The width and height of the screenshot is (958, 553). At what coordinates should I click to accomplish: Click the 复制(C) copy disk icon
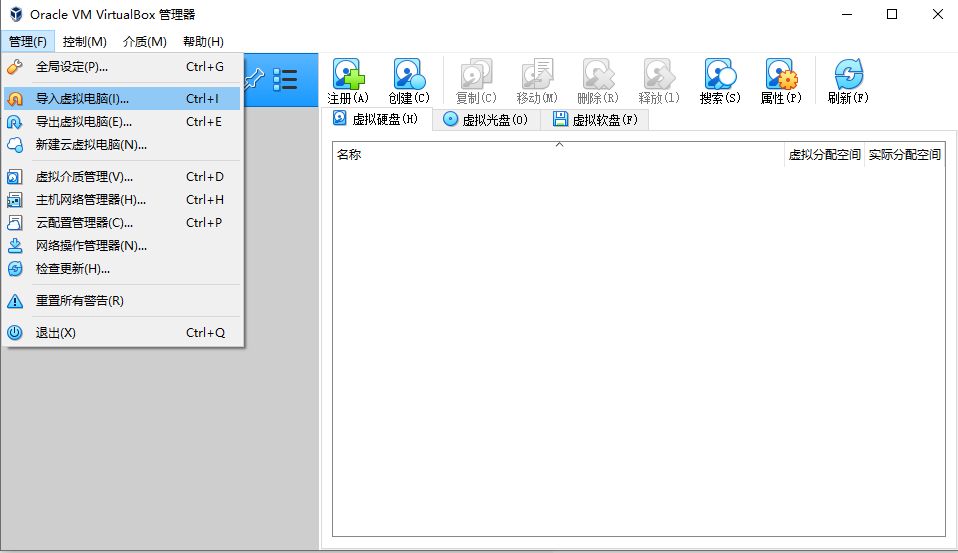coord(477,75)
